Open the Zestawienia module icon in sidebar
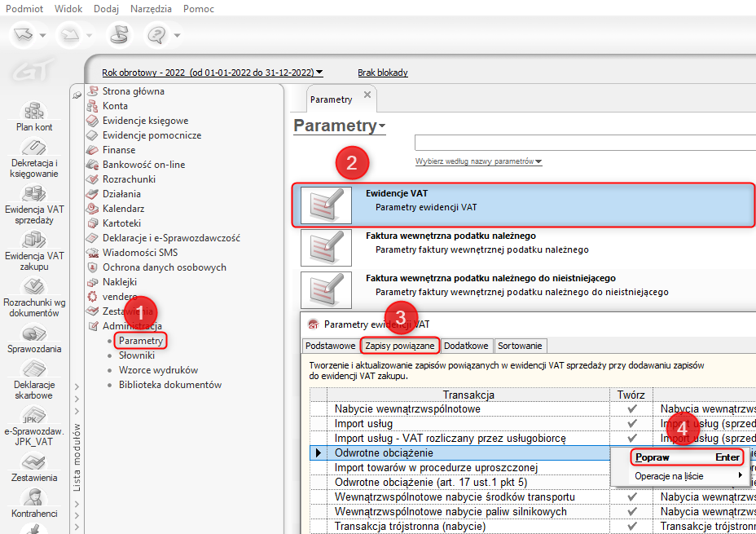Viewport: 756px width, 534px height. point(33,462)
